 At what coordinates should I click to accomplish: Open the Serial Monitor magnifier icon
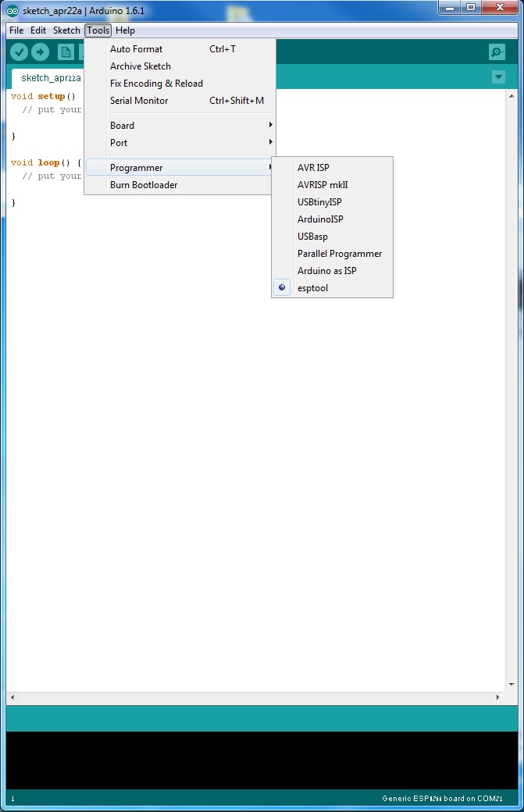click(x=497, y=52)
